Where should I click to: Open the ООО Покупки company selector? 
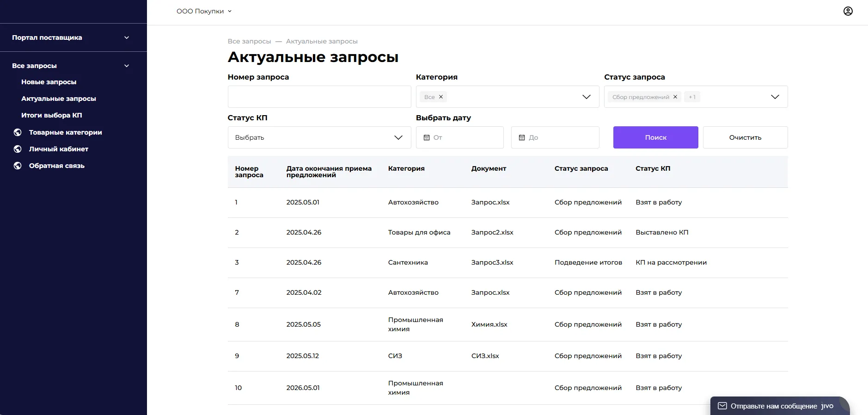pos(204,11)
